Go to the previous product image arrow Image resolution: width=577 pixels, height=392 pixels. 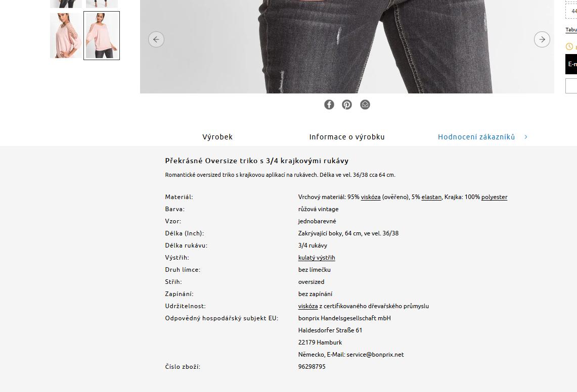[x=156, y=39]
